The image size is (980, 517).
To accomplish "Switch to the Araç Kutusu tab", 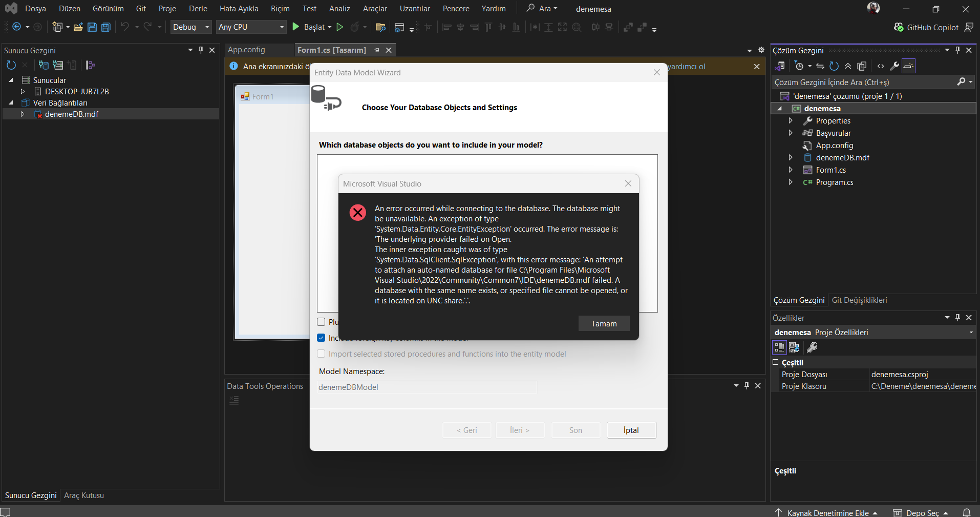I will 84,495.
